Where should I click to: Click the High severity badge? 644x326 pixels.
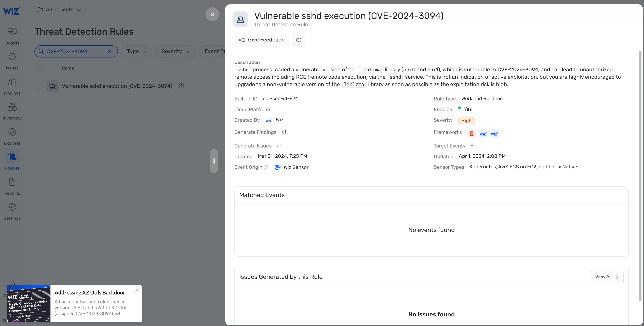click(x=466, y=120)
